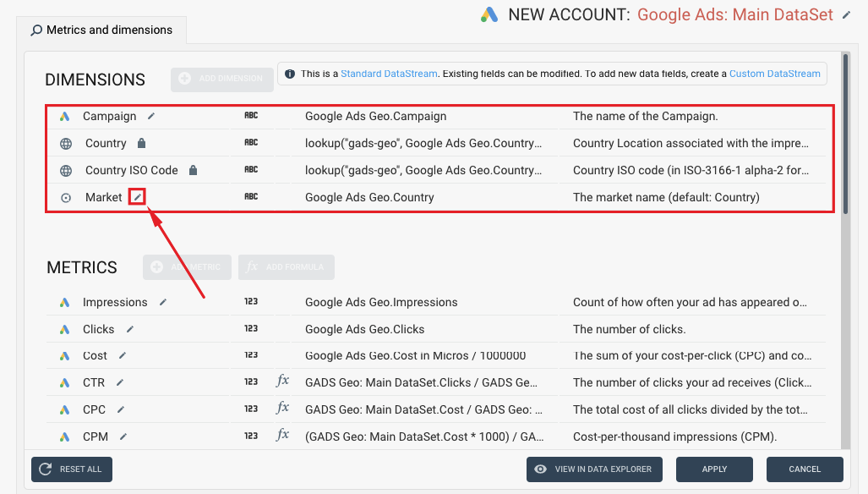Click 'The market name (default: Country)' description

(666, 198)
